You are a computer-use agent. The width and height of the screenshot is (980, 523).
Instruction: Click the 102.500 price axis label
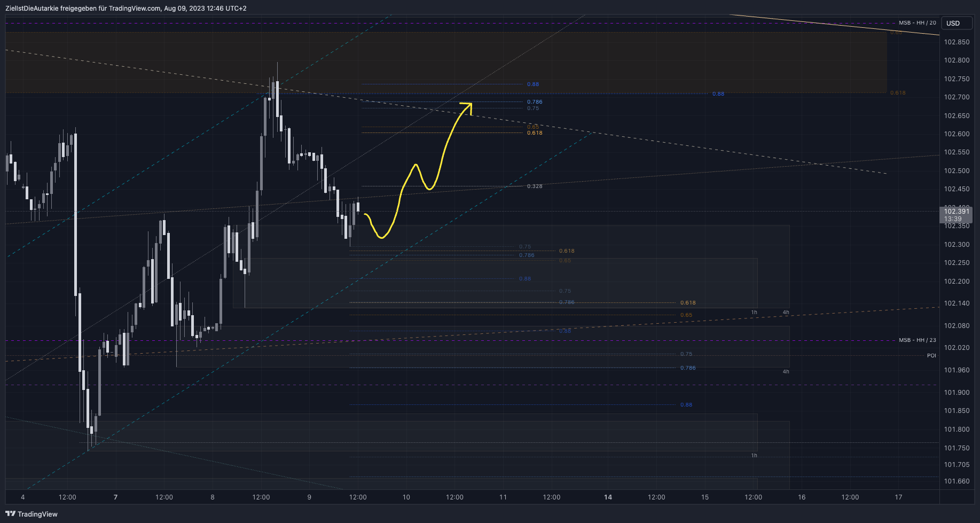957,171
